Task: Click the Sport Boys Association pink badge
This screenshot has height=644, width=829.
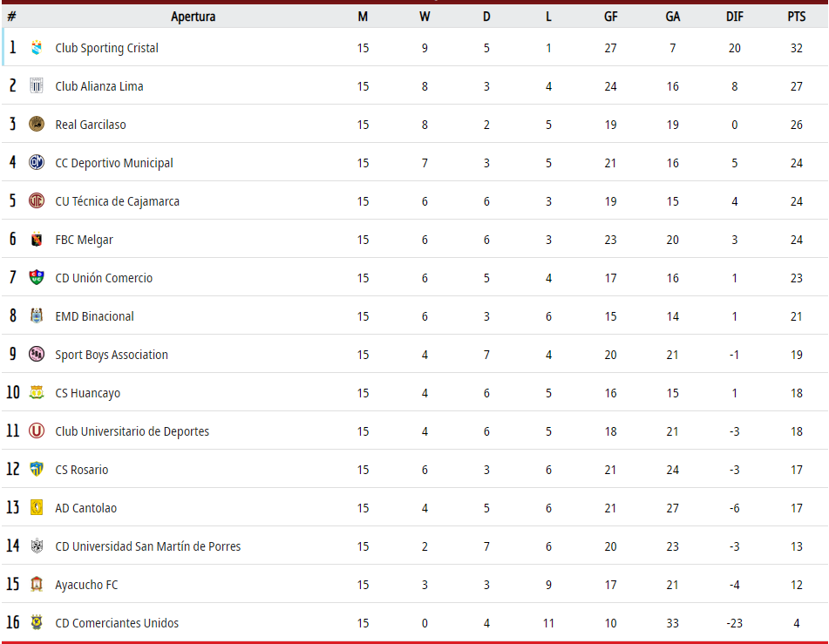Action: (x=37, y=355)
